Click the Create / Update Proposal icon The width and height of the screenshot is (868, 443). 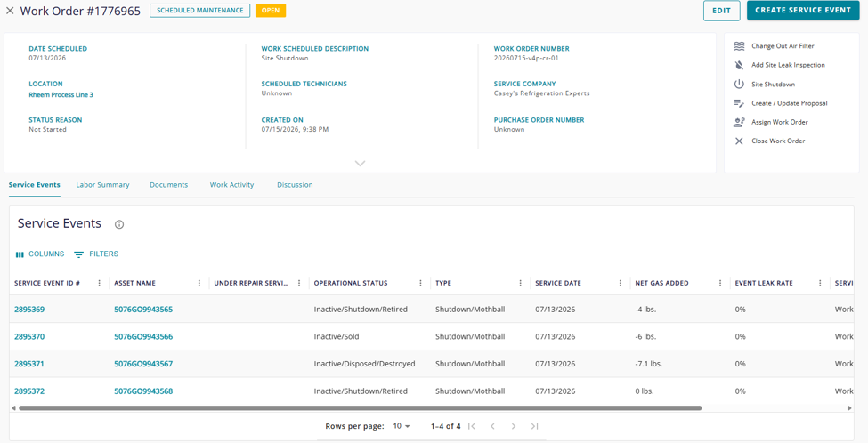[739, 103]
